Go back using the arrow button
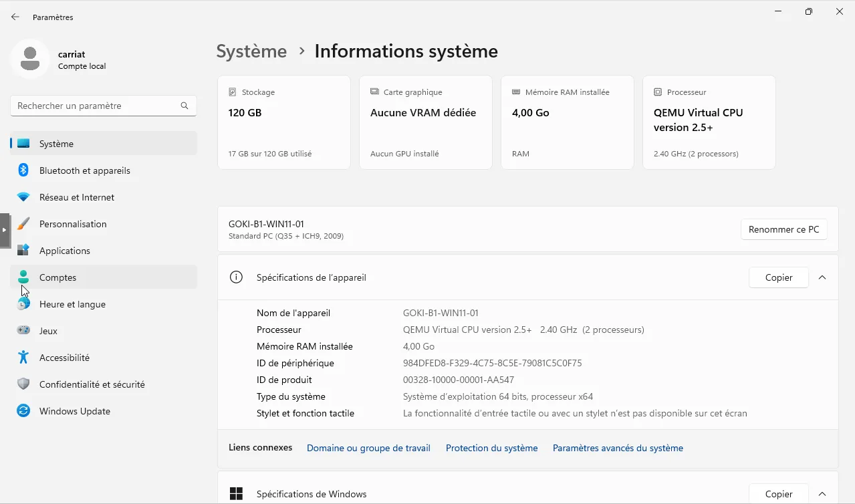The height and width of the screenshot is (504, 855). 15,17
